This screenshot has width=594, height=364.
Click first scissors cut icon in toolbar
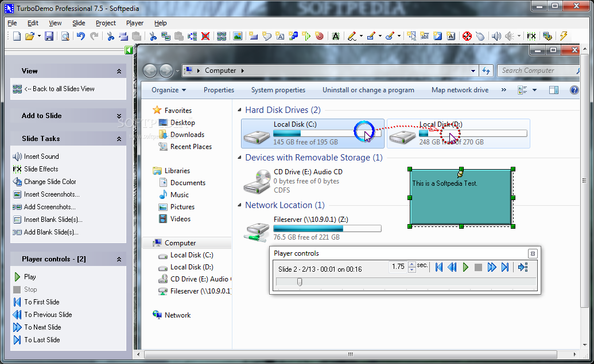[x=110, y=36]
